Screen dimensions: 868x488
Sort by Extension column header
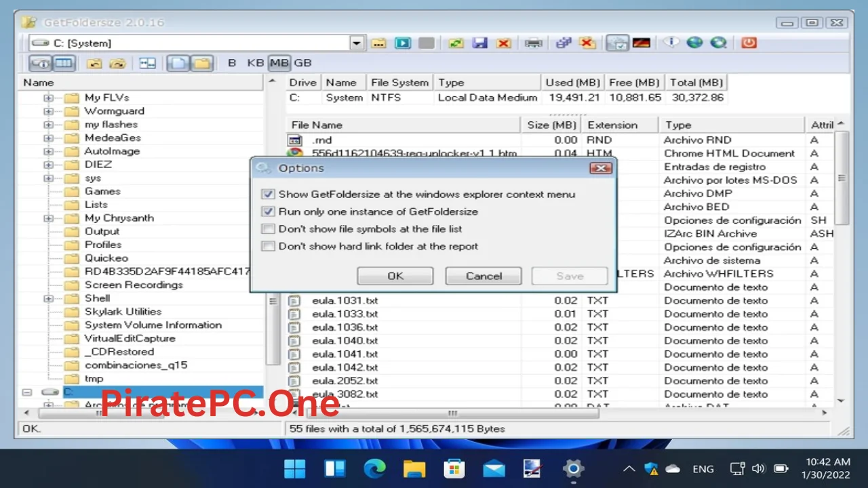(x=620, y=125)
